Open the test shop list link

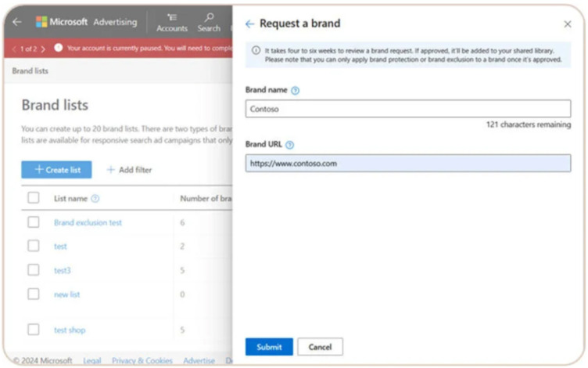[70, 330]
